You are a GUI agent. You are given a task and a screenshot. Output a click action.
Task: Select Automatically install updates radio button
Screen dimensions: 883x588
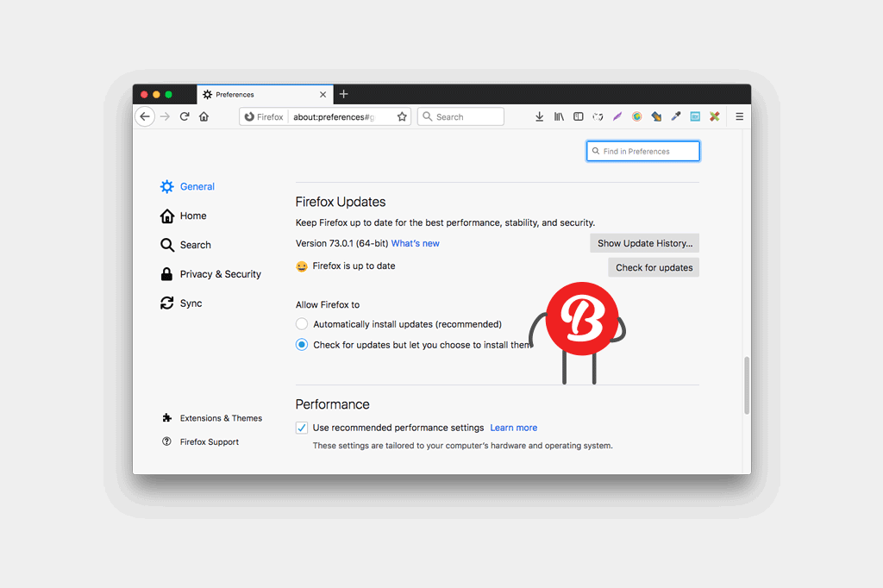coord(302,324)
